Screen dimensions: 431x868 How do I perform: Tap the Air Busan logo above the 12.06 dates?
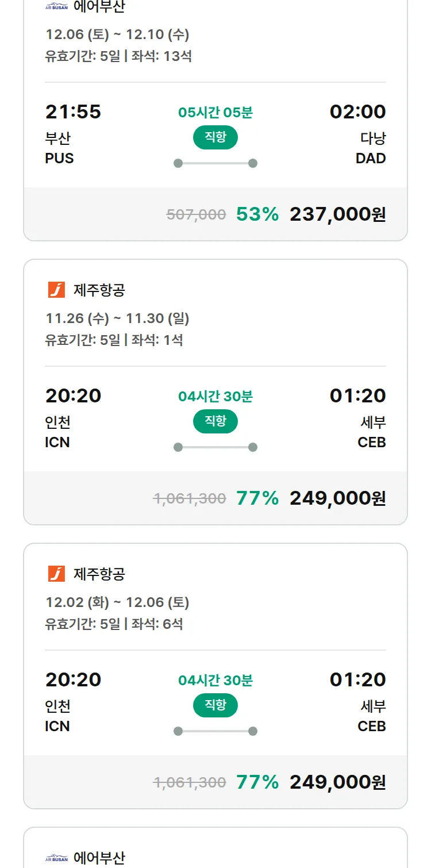tap(56, 7)
